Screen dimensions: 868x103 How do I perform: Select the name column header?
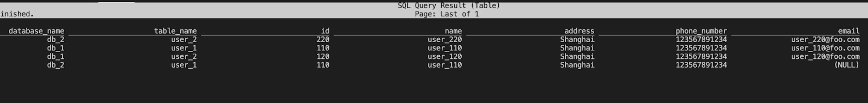453,31
